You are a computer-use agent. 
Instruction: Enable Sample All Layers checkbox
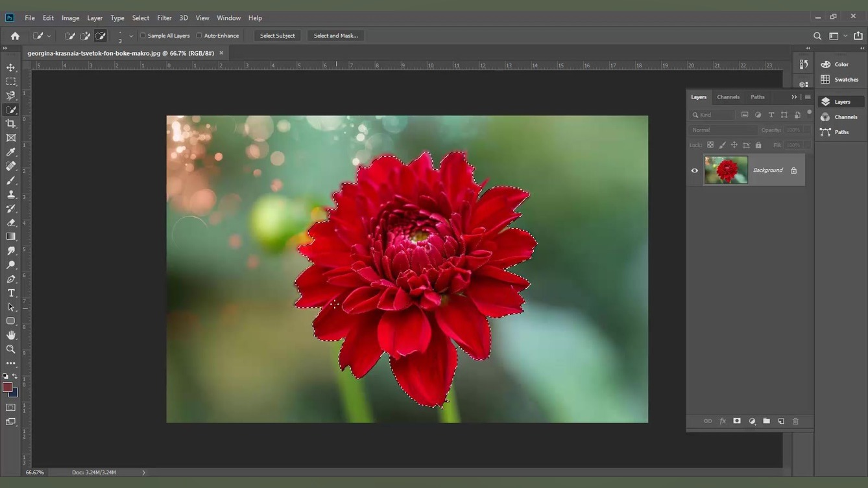143,36
